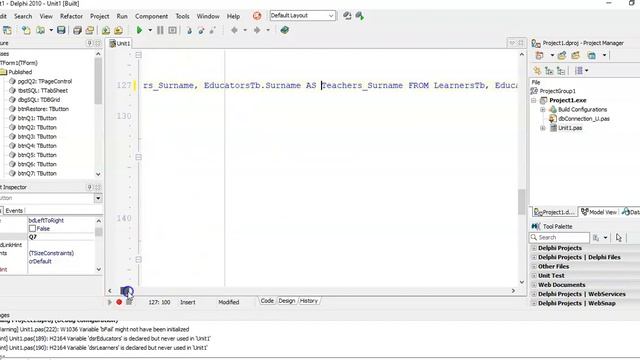This screenshot has width=640, height=360.
Task: Open the Refactor menu
Action: (x=71, y=16)
